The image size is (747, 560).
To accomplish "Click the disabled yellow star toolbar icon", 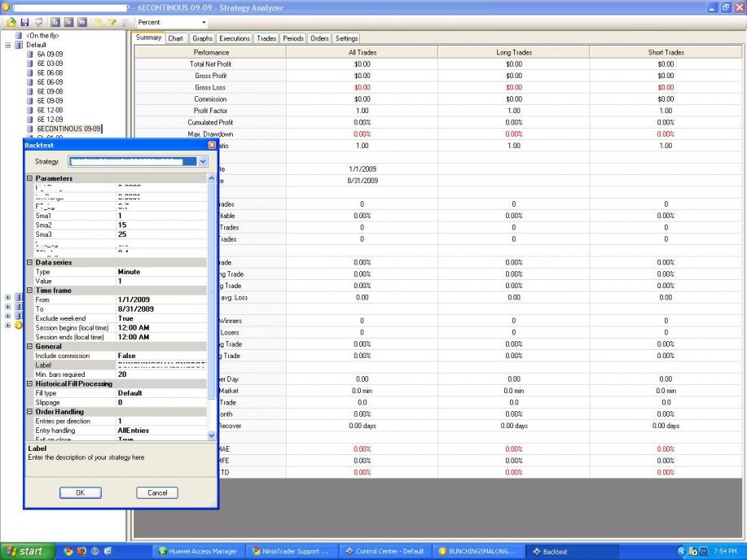I will pos(98,22).
